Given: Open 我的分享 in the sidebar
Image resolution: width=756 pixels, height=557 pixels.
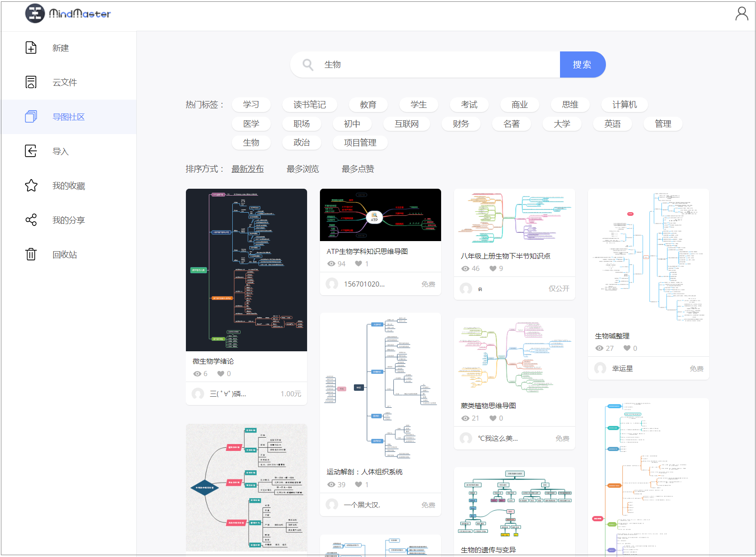Looking at the screenshot, I should 69,220.
